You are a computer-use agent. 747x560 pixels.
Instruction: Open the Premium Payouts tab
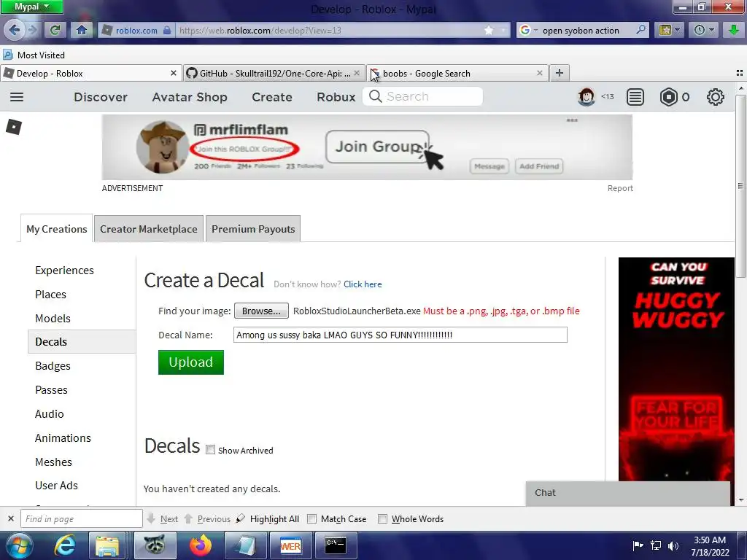[x=253, y=229]
